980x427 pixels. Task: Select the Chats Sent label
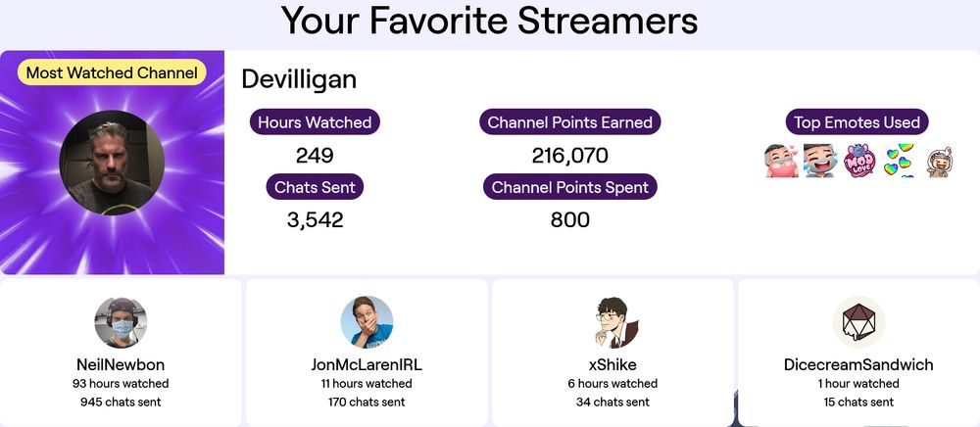click(315, 186)
